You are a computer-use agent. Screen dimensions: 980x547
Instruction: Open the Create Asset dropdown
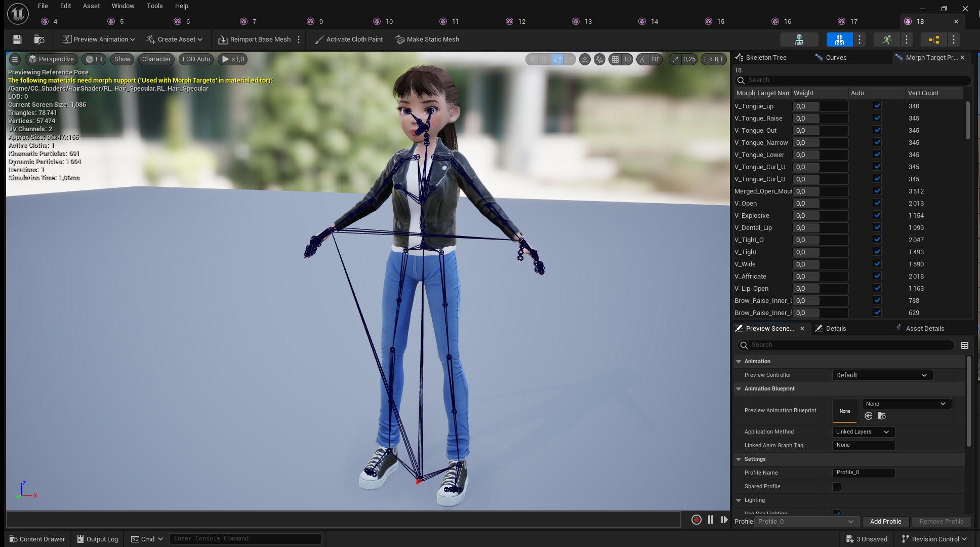click(174, 40)
